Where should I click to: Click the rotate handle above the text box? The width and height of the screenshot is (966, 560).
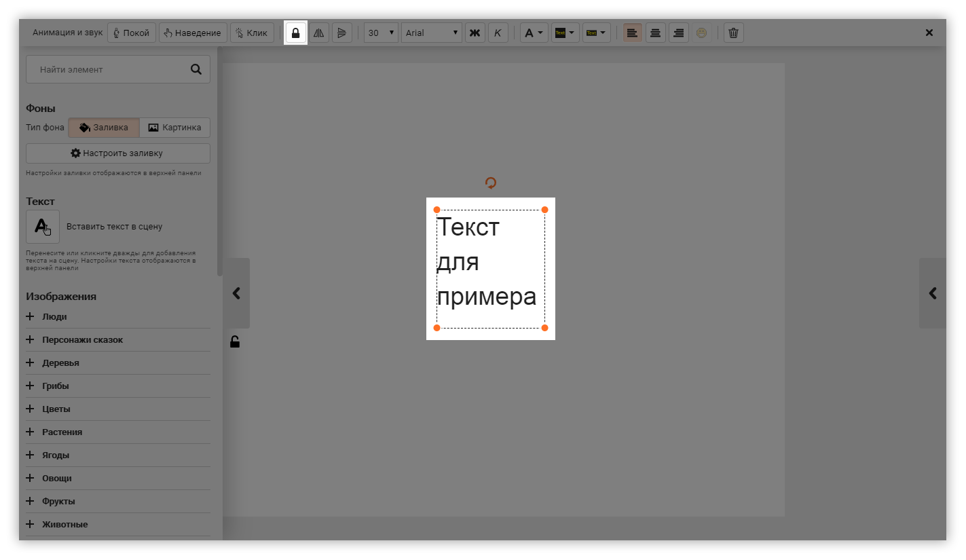click(491, 183)
